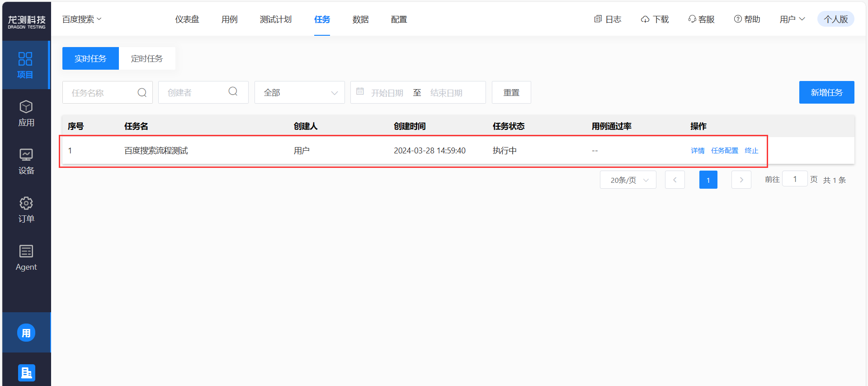Click the building icon at sidebar bottom
This screenshot has height=386, width=868.
pyautogui.click(x=27, y=373)
